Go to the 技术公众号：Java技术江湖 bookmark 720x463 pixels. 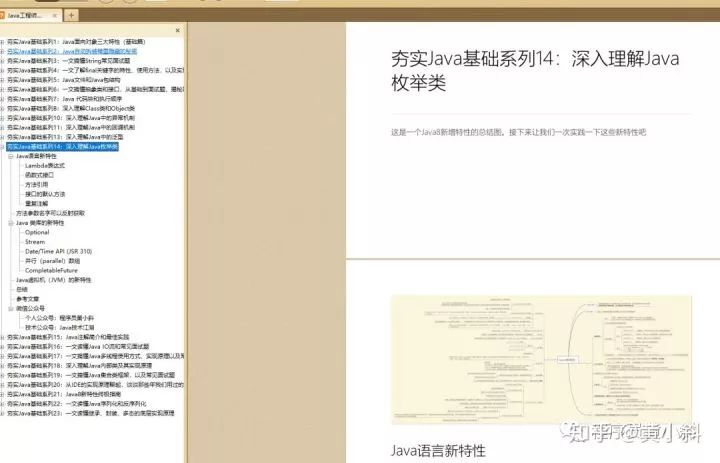(59, 327)
